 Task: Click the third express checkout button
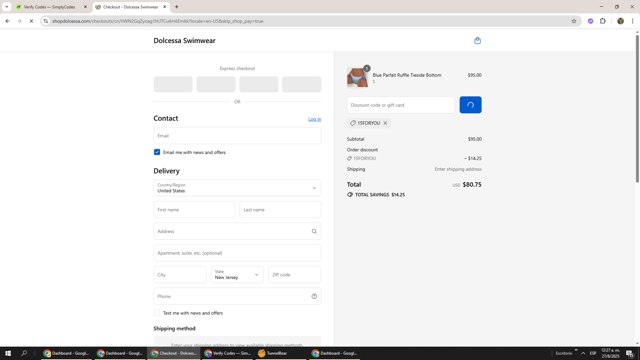[259, 84]
